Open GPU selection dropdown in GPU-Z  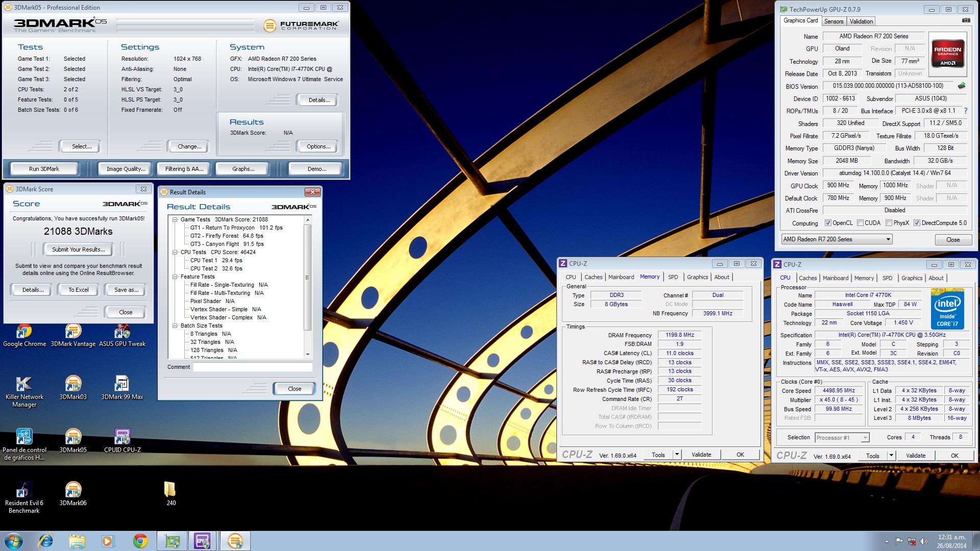coord(837,239)
